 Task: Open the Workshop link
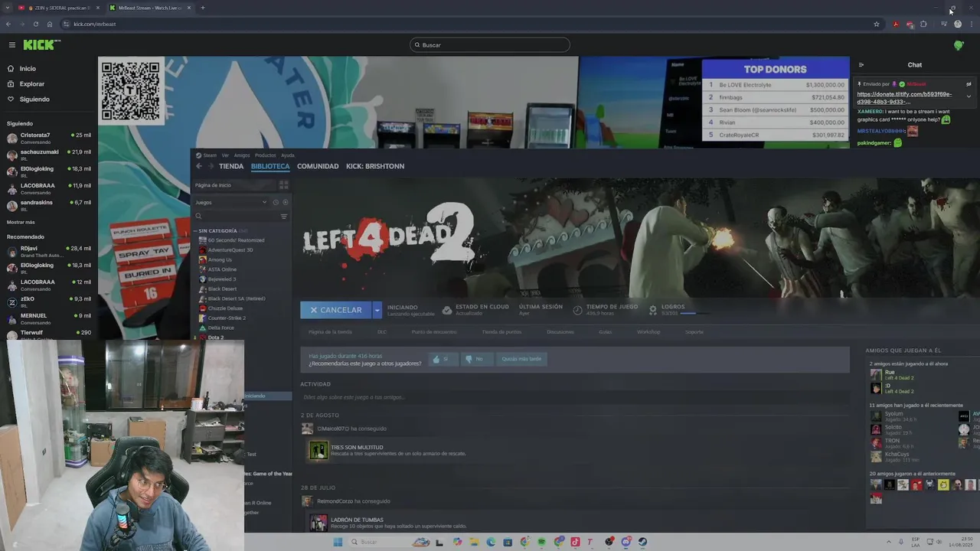(x=648, y=332)
